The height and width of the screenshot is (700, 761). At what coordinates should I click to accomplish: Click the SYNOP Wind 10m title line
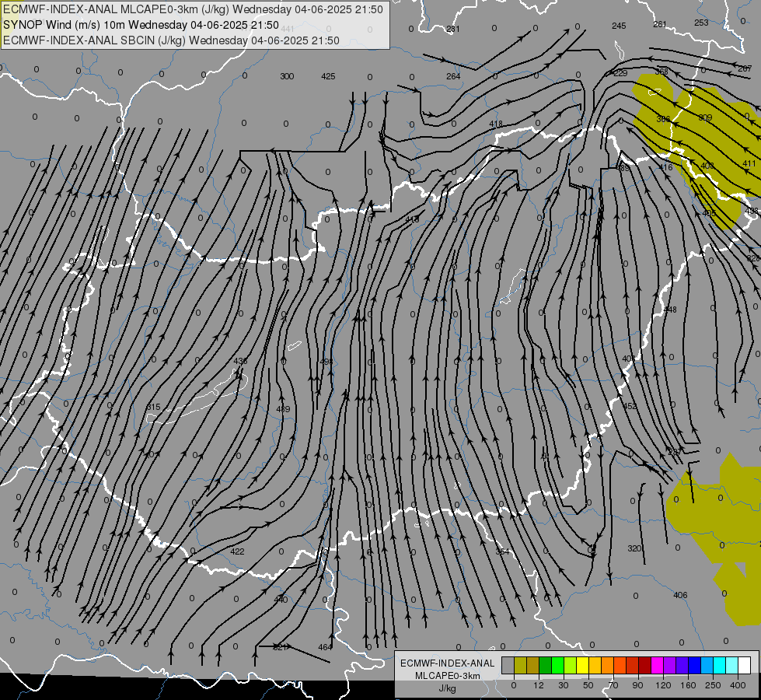tap(141, 25)
